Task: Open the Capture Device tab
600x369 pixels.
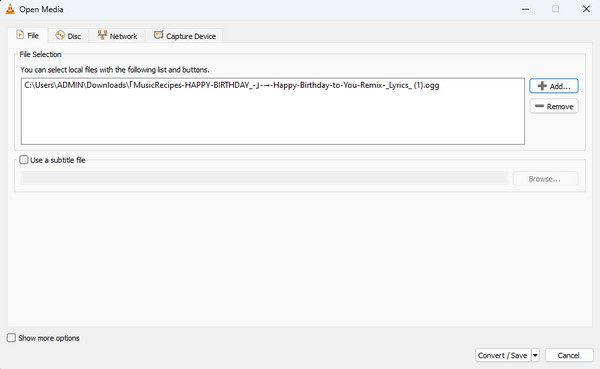Action: tap(185, 36)
